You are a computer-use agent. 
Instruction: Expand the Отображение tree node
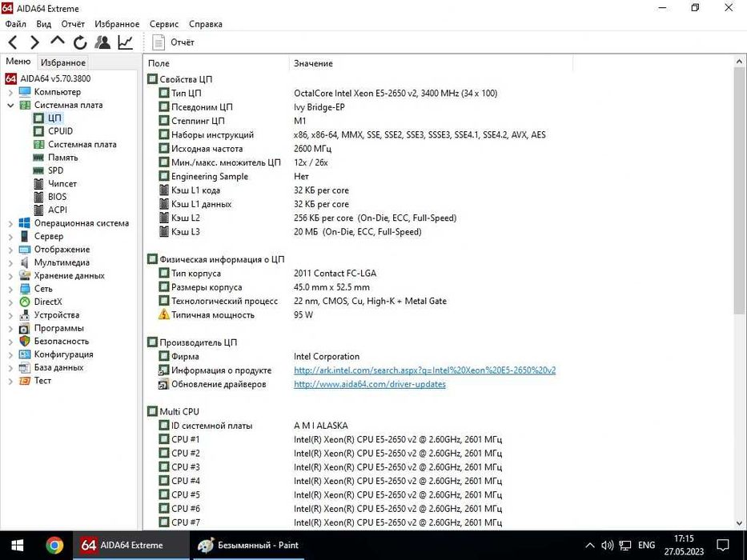[10, 250]
